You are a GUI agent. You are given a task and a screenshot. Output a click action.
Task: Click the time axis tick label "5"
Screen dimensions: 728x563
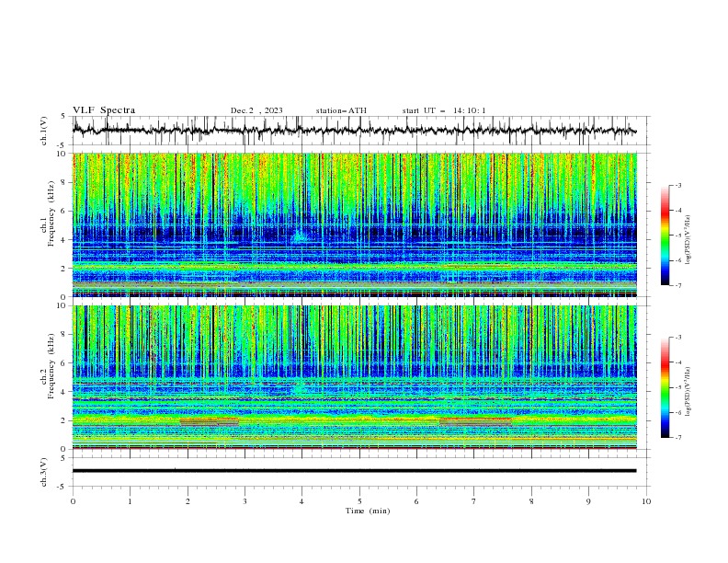359,501
